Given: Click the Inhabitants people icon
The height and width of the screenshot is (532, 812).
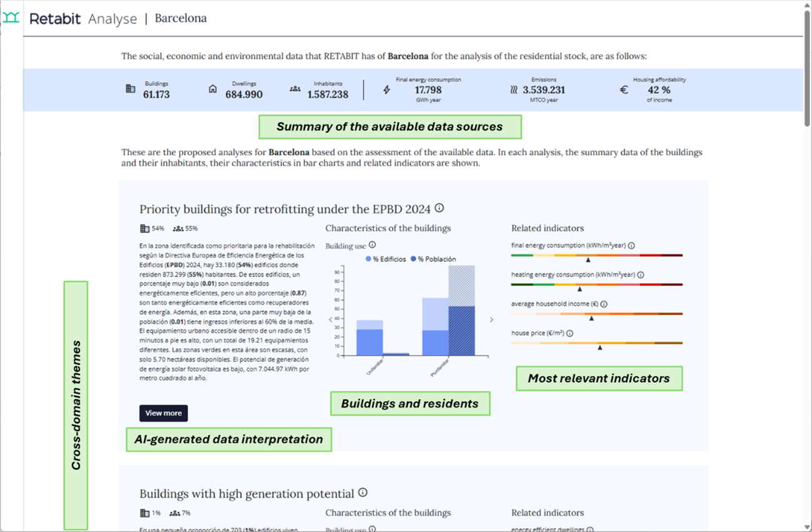Looking at the screenshot, I should pos(295,89).
